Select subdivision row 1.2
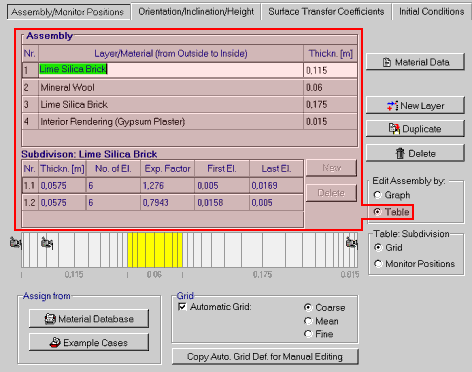The image size is (472, 372). pos(163,203)
